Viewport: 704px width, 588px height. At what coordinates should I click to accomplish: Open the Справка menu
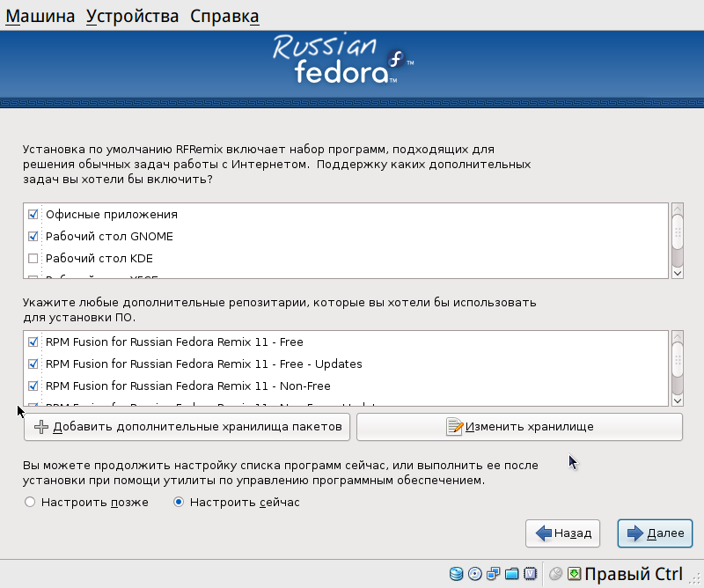(224, 16)
